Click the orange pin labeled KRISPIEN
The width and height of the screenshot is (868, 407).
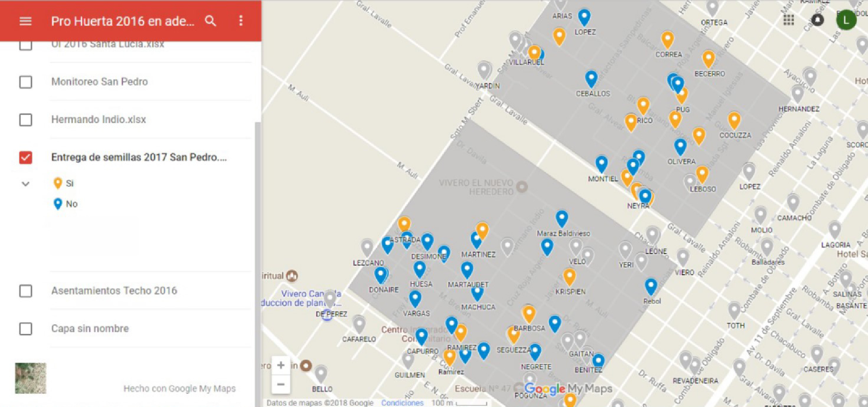(569, 276)
